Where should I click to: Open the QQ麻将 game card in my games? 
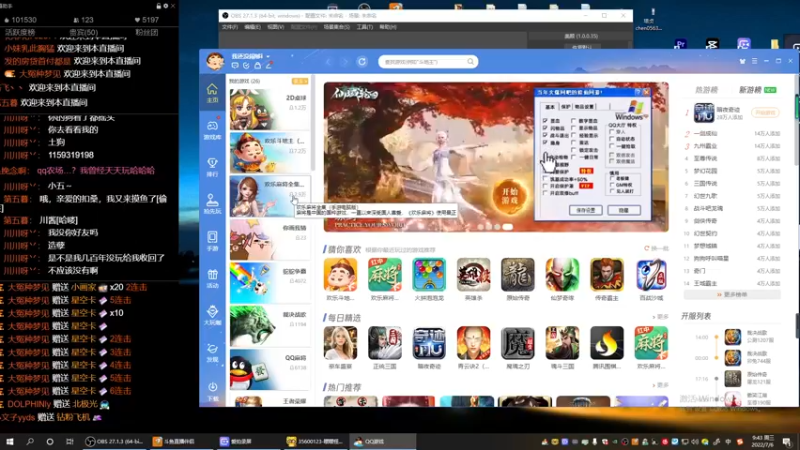coord(269,370)
